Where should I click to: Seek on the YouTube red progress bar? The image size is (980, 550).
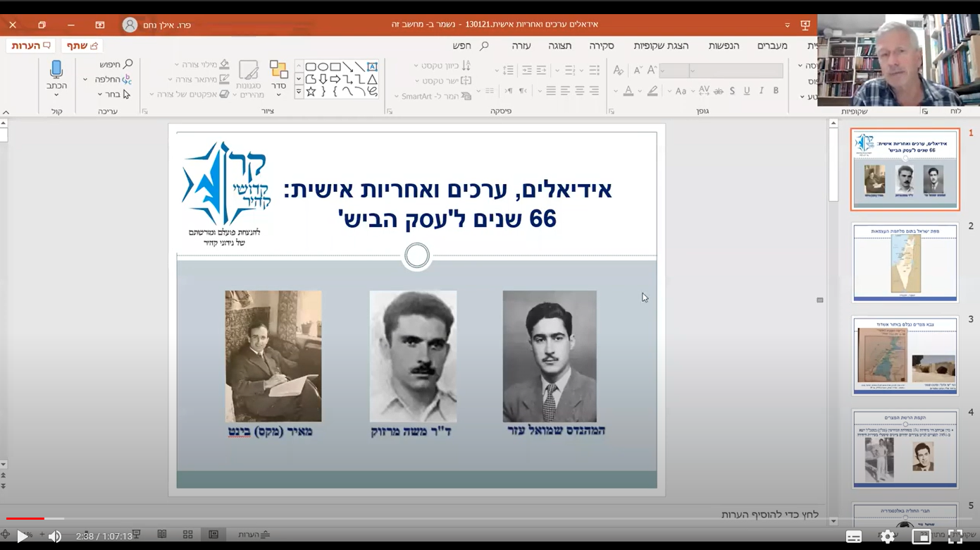25,519
